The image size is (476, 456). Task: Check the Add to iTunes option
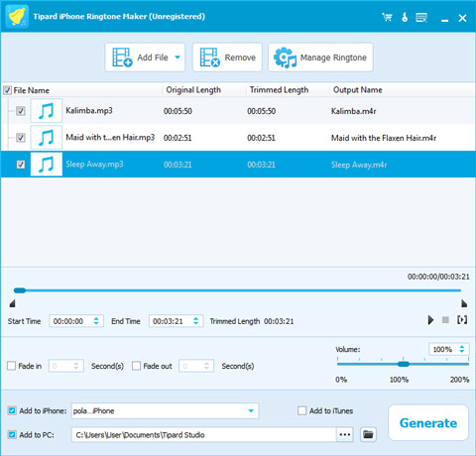301,410
